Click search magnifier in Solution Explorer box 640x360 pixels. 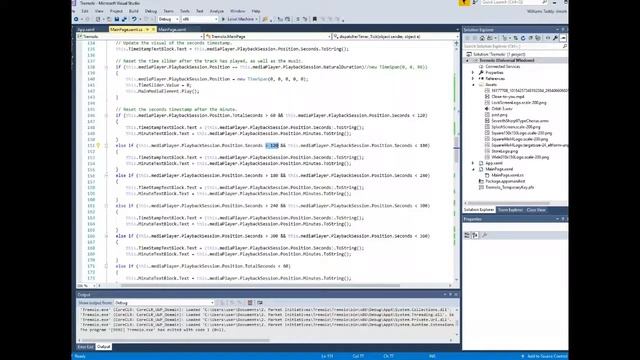(564, 47)
